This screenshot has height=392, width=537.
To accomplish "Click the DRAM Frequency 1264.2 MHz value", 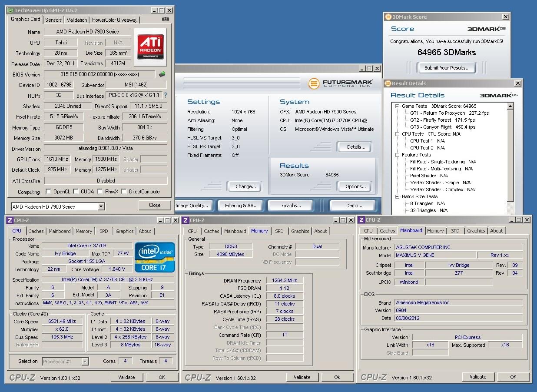I will coord(285,281).
